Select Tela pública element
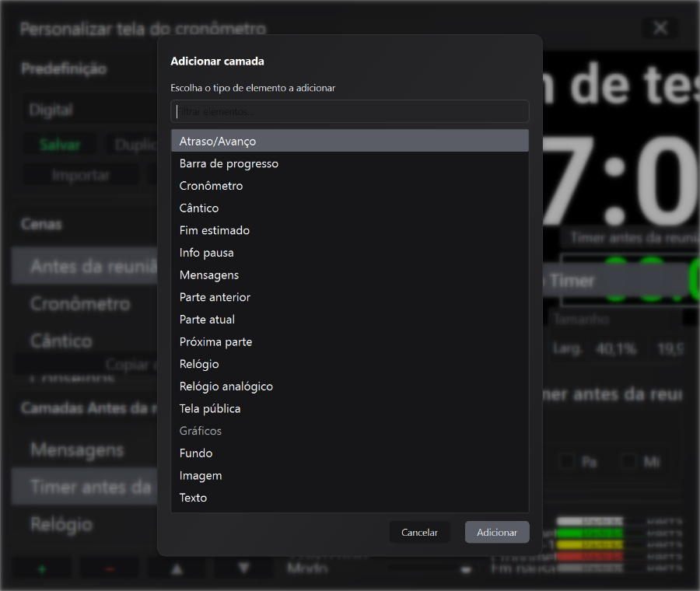The height and width of the screenshot is (591, 700). pyautogui.click(x=349, y=409)
